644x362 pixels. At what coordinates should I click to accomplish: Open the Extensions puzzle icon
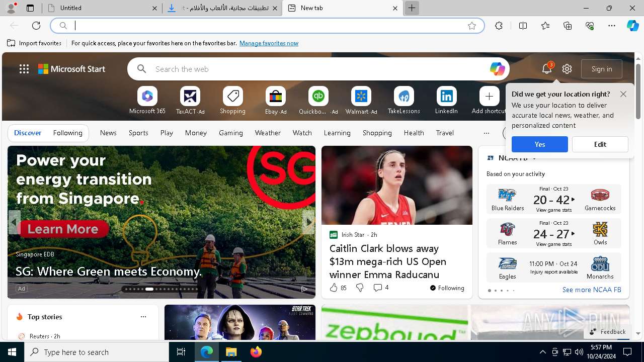(499, 26)
